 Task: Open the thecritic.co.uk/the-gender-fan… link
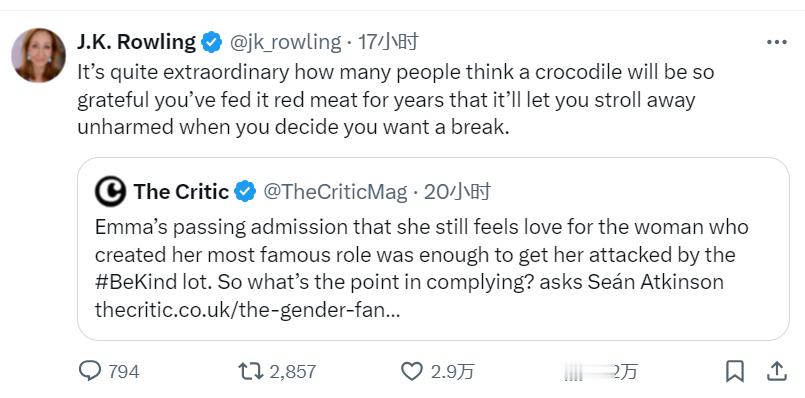pyautogui.click(x=247, y=310)
